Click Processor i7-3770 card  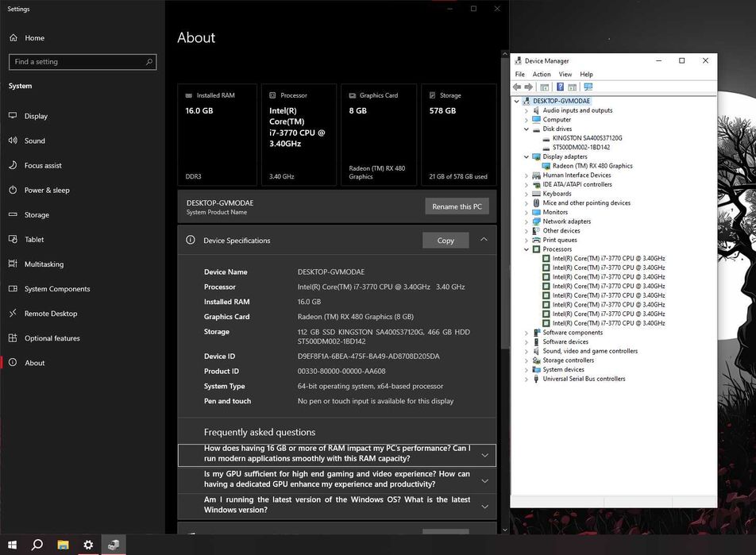coord(299,134)
